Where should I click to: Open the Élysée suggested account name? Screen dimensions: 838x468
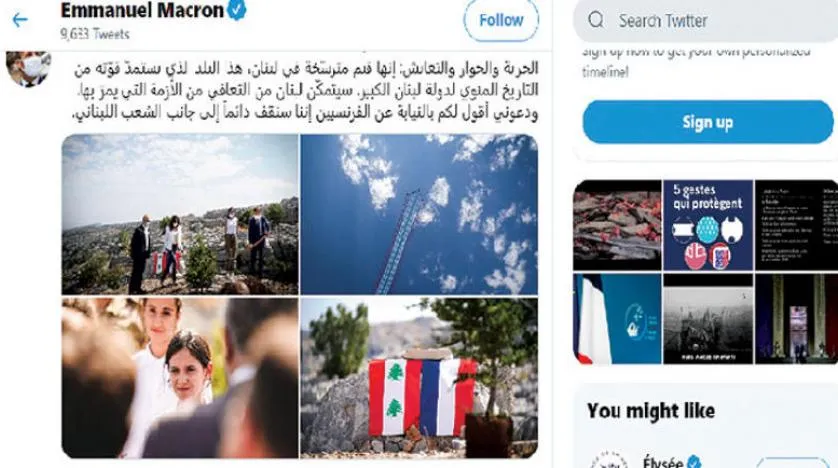click(663, 462)
